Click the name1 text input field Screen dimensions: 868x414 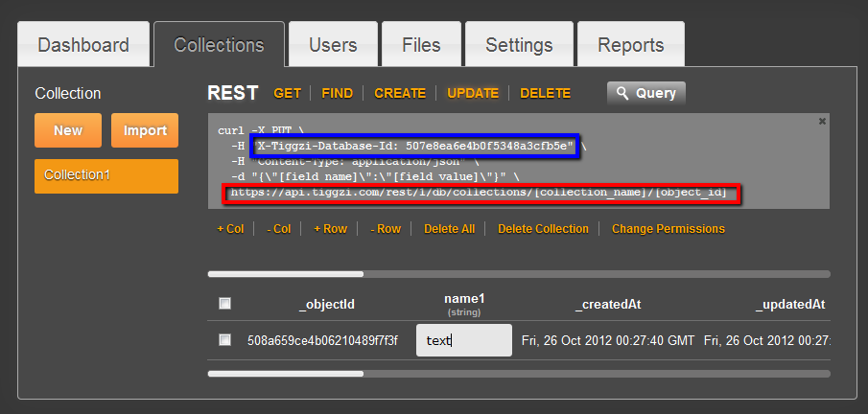point(463,340)
